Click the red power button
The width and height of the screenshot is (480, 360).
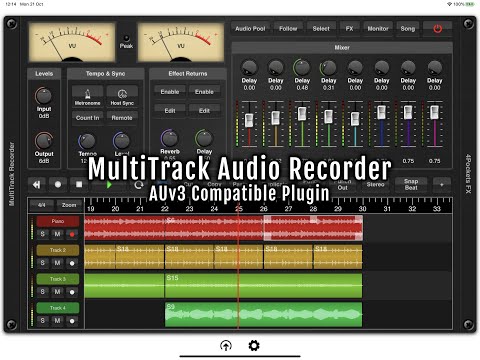click(437, 29)
